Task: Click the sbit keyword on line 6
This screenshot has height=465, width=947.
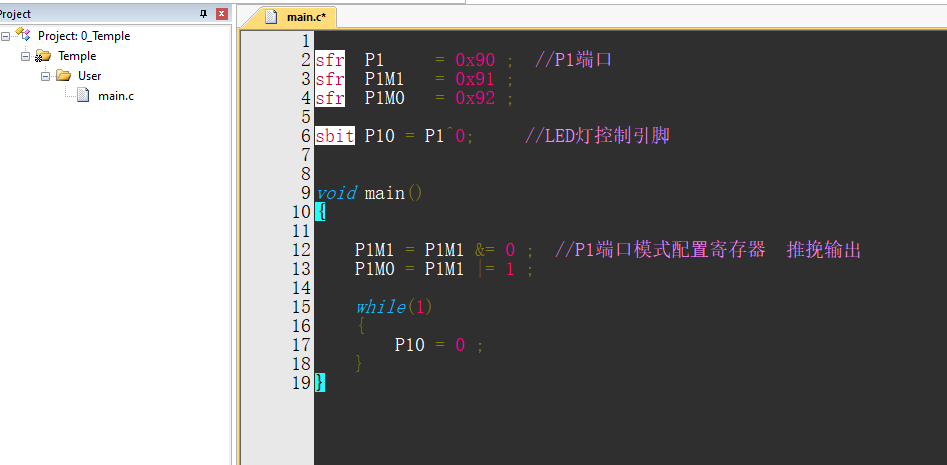Action: tap(335, 136)
